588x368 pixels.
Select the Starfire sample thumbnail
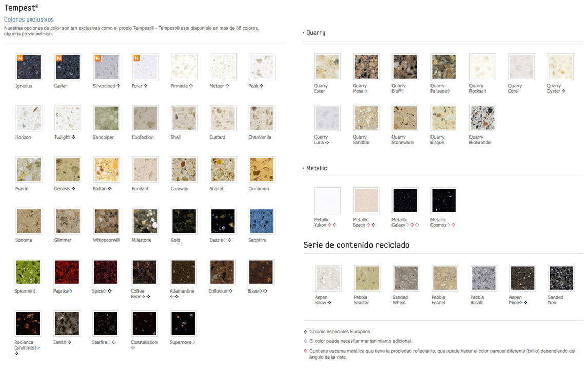tap(105, 323)
